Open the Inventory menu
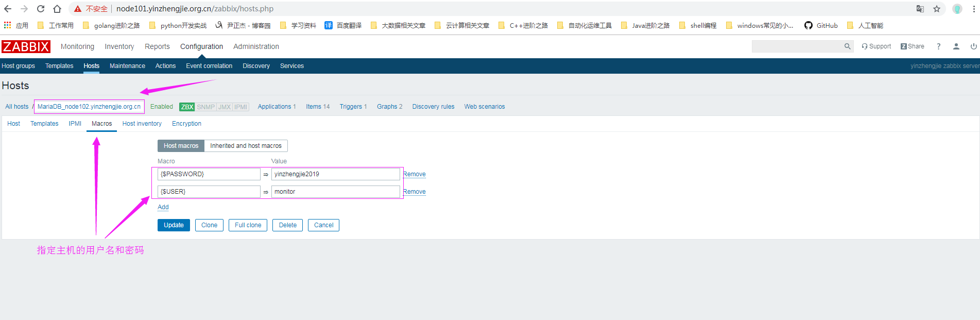 (119, 46)
